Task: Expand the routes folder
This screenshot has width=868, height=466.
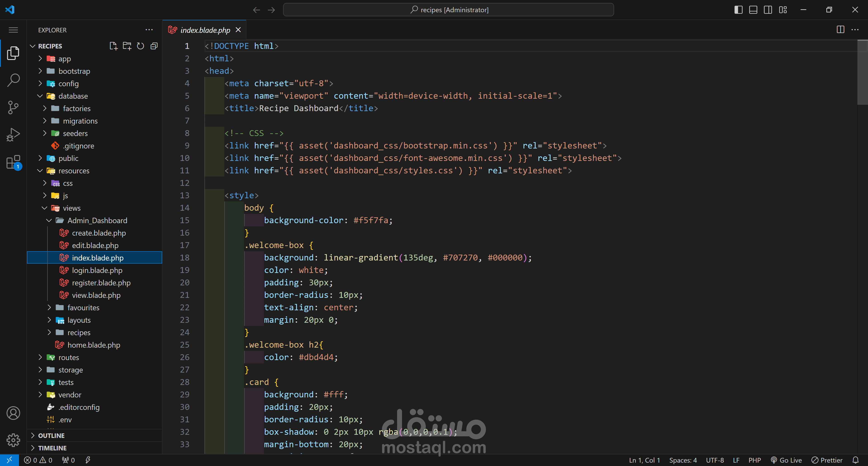Action: (x=69, y=357)
